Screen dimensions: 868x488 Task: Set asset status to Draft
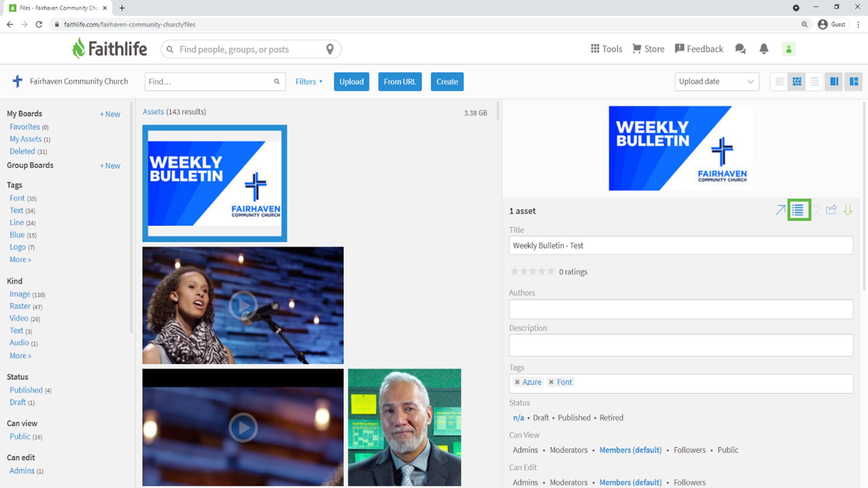pos(541,418)
